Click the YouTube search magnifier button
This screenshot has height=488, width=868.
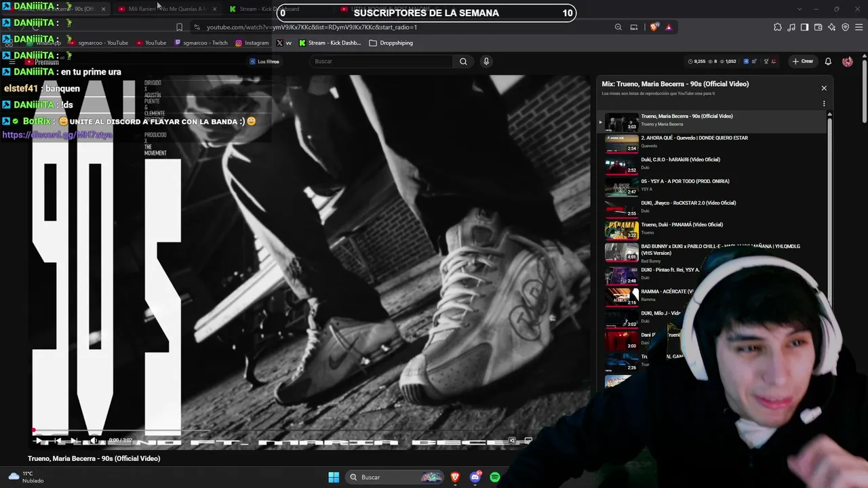click(463, 62)
